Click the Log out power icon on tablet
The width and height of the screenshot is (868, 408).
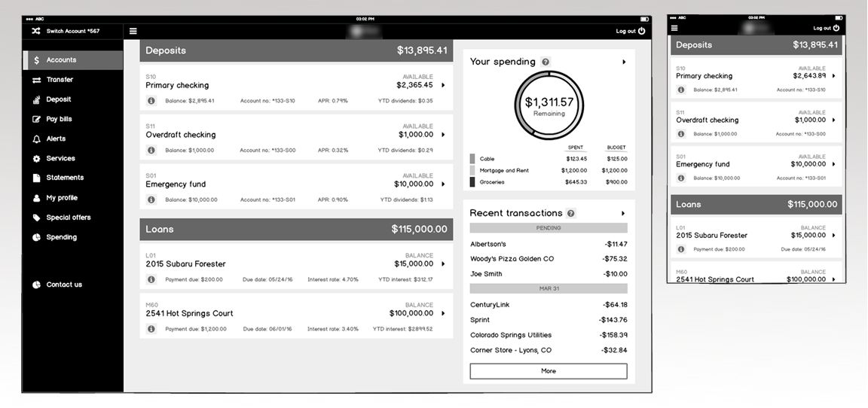point(642,31)
